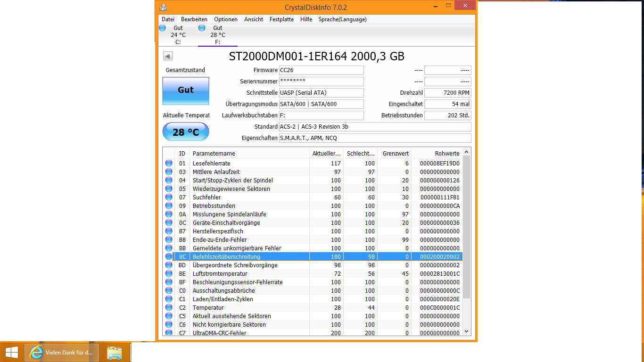Select the Misslungene Spindelanläufe row

tap(313, 214)
